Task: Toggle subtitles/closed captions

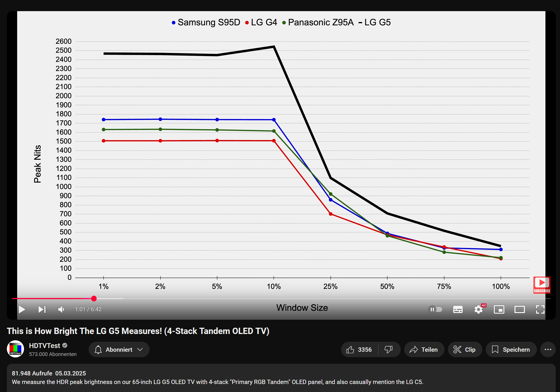Action: tap(458, 309)
